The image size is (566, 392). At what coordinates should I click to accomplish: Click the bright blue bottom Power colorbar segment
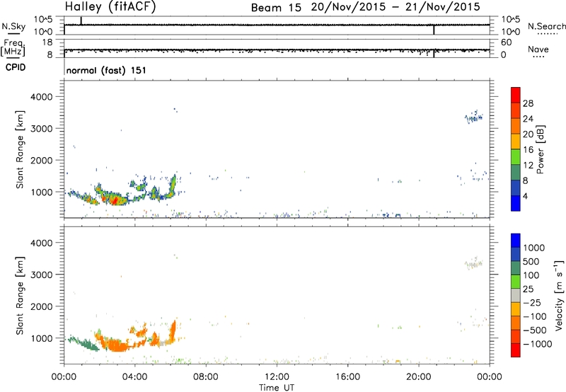point(516,203)
